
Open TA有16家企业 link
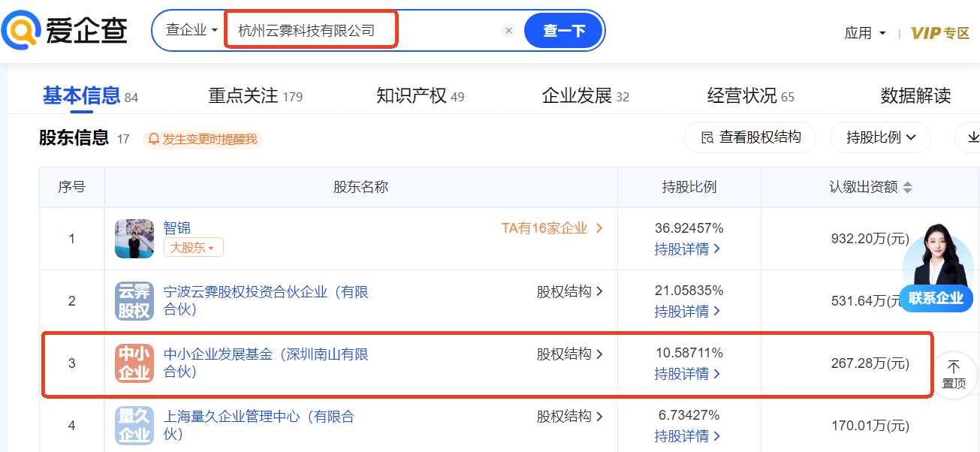[552, 228]
